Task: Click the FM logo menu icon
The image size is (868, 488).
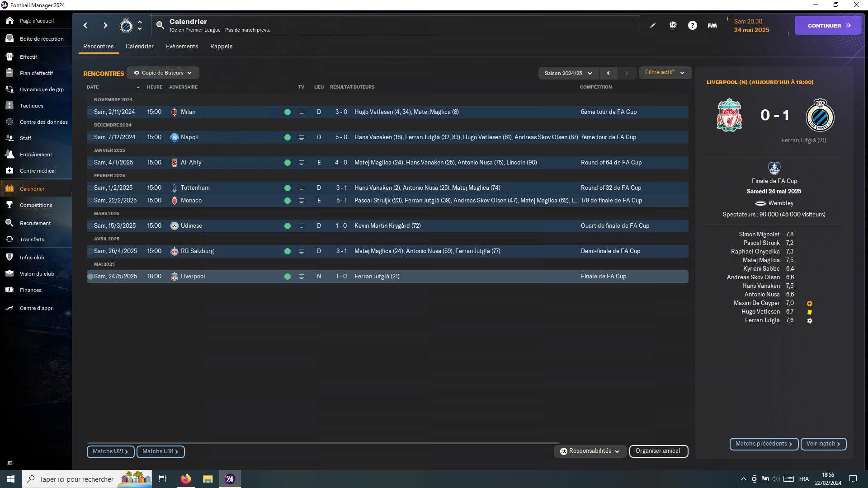Action: point(712,26)
